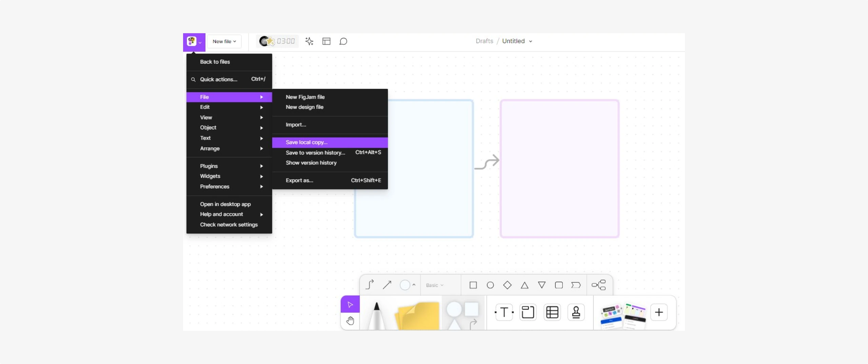
Task: Click Check network settings
Action: (229, 225)
